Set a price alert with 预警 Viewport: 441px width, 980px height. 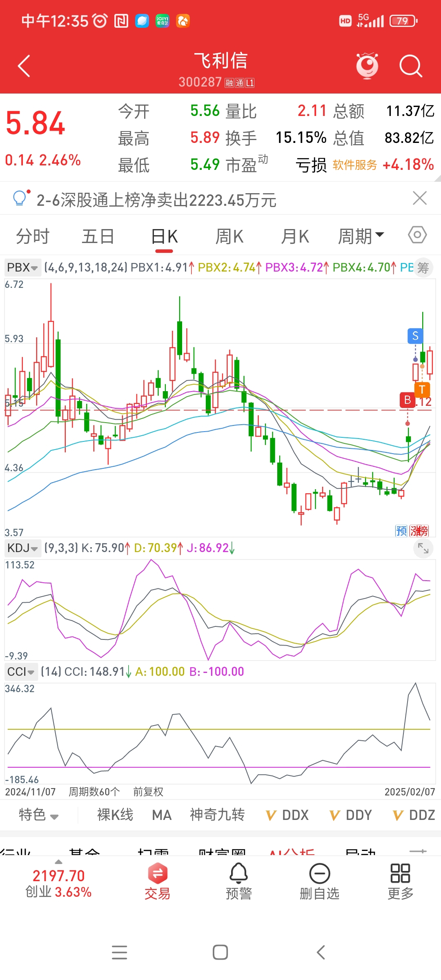point(239,882)
